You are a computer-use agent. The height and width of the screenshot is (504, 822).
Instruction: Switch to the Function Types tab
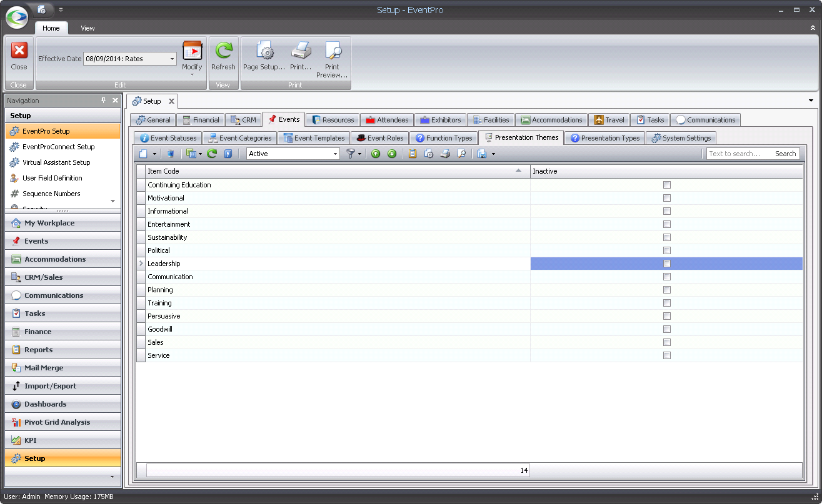444,138
